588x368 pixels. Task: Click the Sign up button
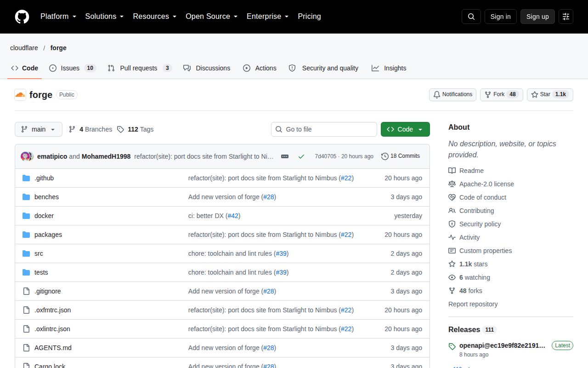537,17
